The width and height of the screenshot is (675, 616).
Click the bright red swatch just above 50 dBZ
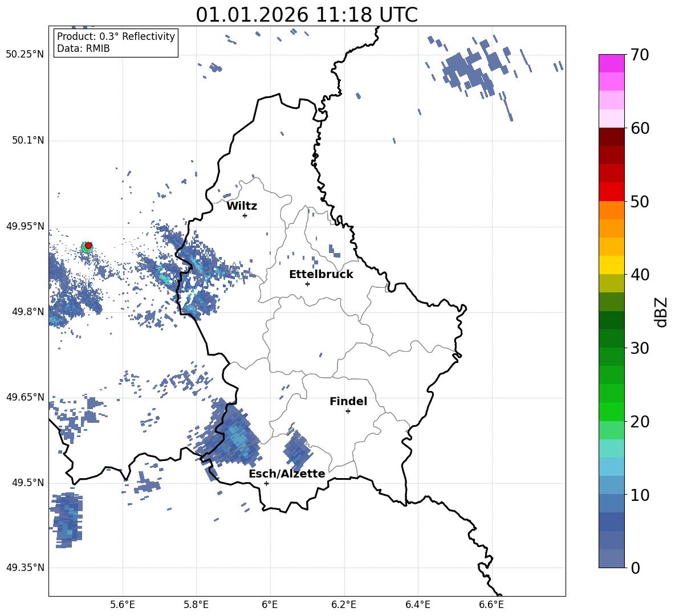click(x=611, y=192)
